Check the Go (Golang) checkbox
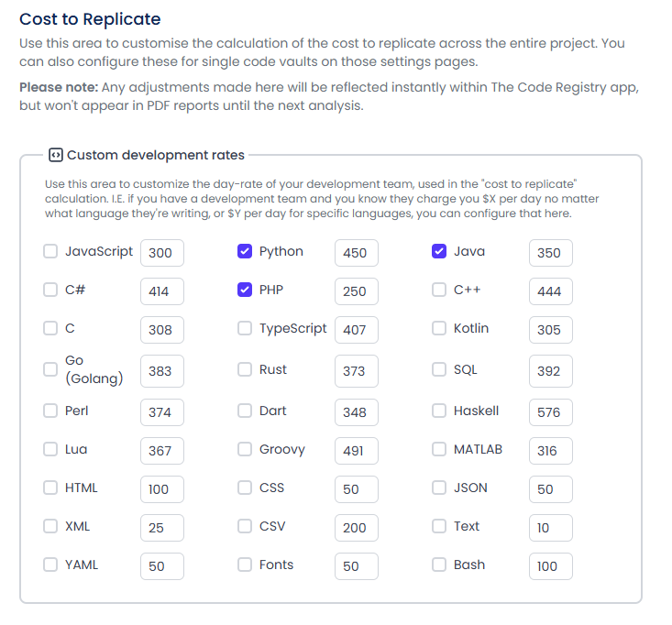 [50, 369]
